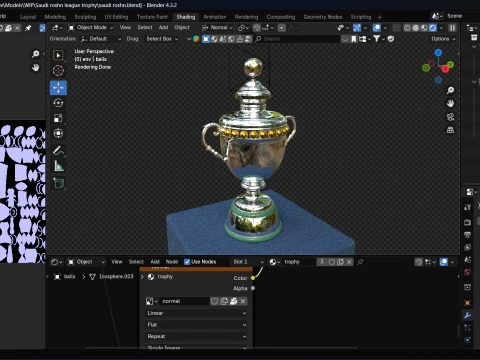Switch to rendered viewport shading

[433, 28]
